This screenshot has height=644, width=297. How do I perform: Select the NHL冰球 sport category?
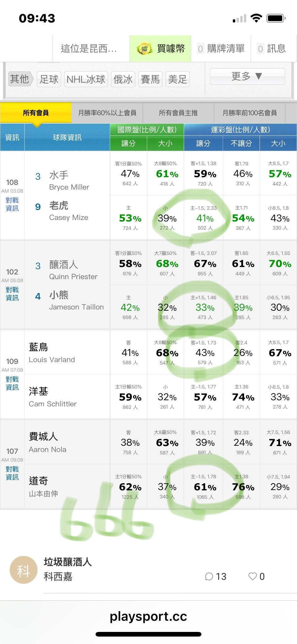click(x=86, y=79)
